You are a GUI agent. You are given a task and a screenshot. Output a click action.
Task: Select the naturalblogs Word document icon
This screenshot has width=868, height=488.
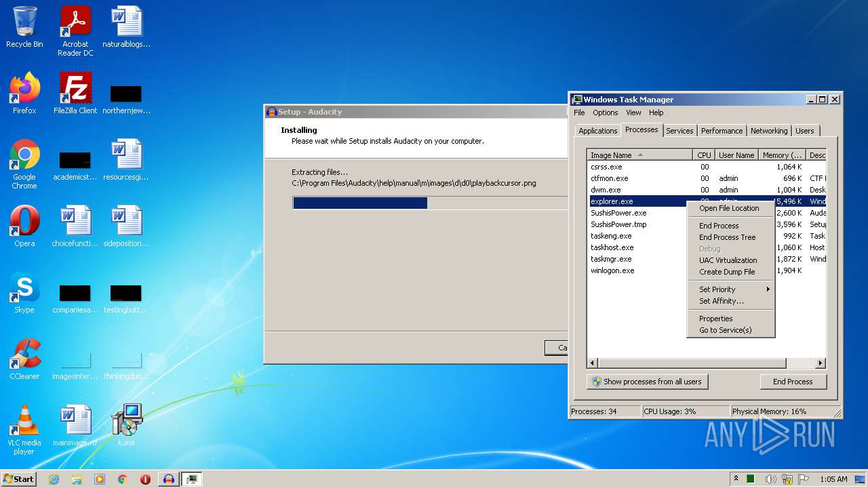point(126,27)
